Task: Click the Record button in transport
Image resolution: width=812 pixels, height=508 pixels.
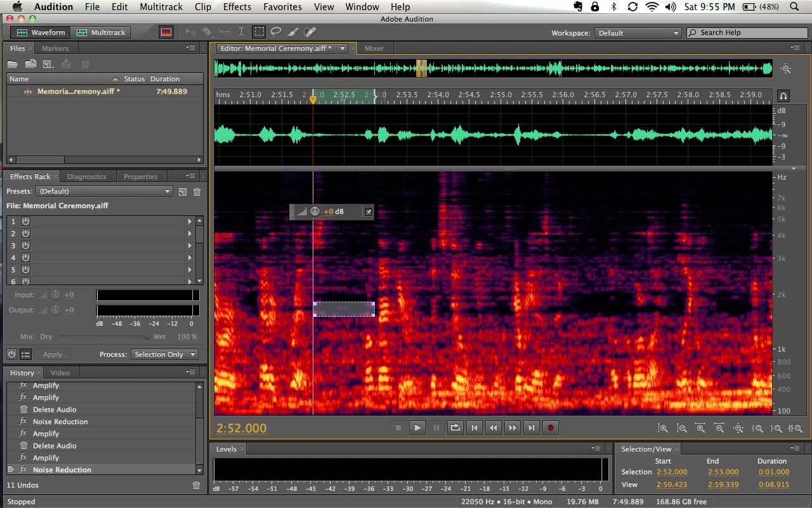Action: pos(550,428)
